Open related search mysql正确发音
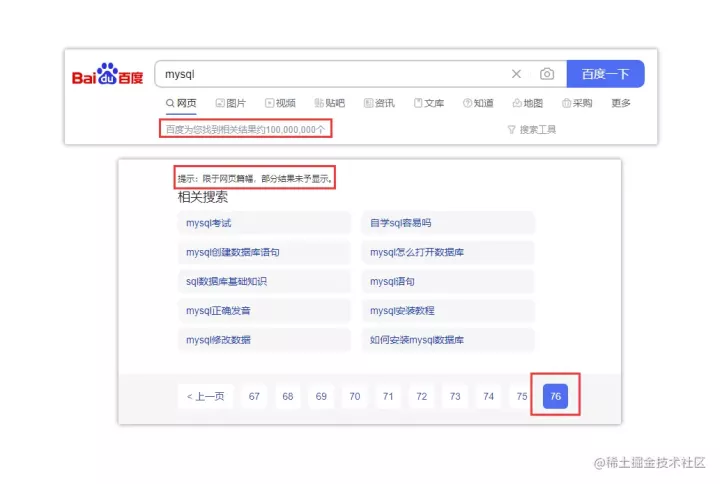The width and height of the screenshot is (720, 484). tap(264, 310)
